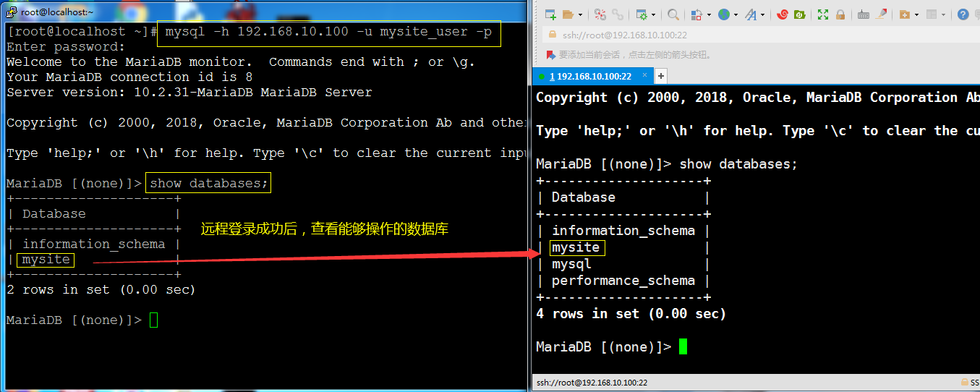Screen dimensions: 980x392
Task: Open Help via blue question mark icon
Action: 963,14
